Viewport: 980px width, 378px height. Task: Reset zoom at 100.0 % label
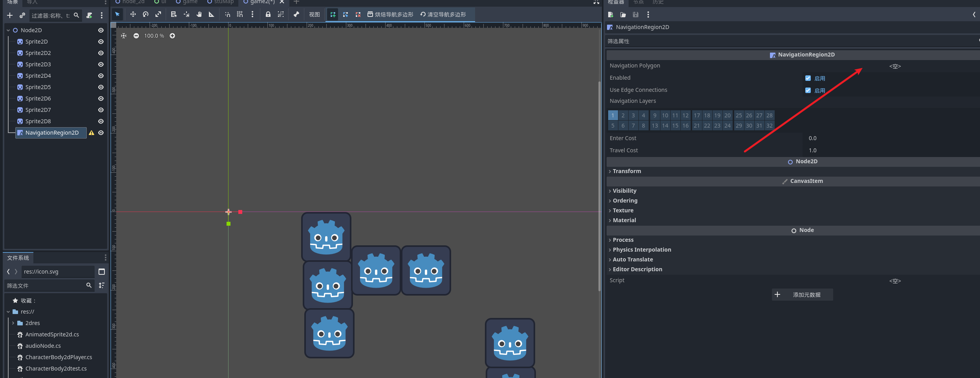pyautogui.click(x=154, y=36)
